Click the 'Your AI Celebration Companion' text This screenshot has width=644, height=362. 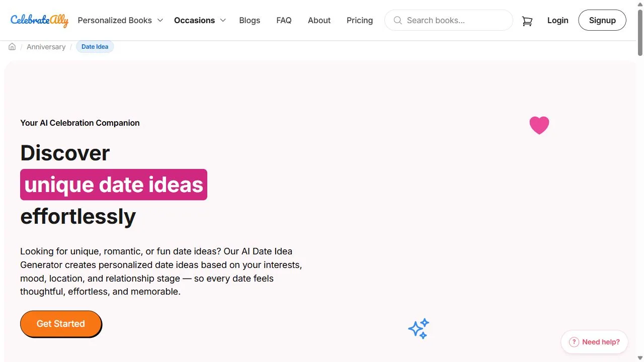pyautogui.click(x=80, y=123)
